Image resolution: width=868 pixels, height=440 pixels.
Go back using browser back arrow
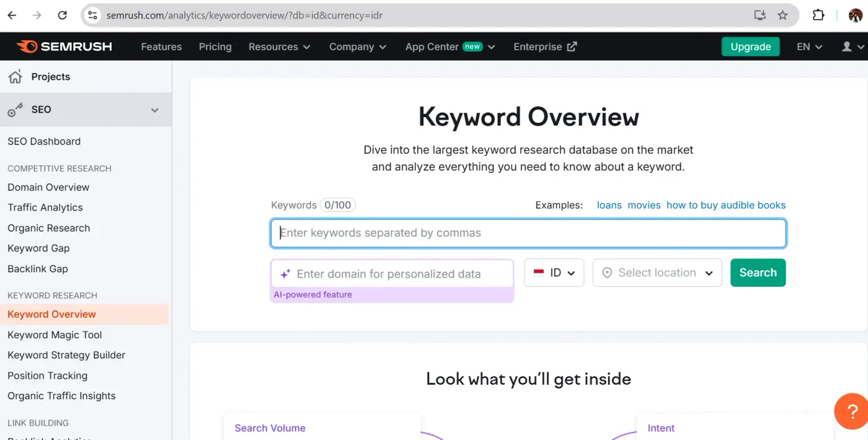click(x=12, y=15)
